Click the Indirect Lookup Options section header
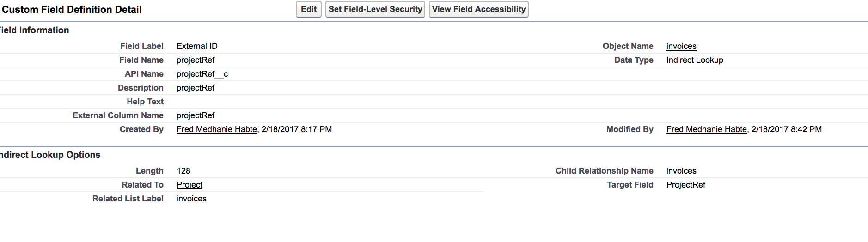868x242 pixels. point(50,155)
